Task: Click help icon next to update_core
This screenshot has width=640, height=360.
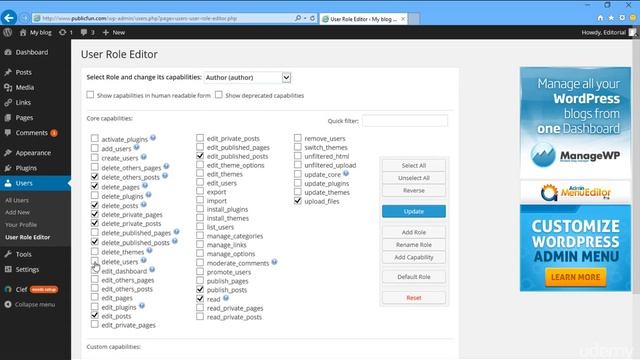Action: tap(346, 173)
